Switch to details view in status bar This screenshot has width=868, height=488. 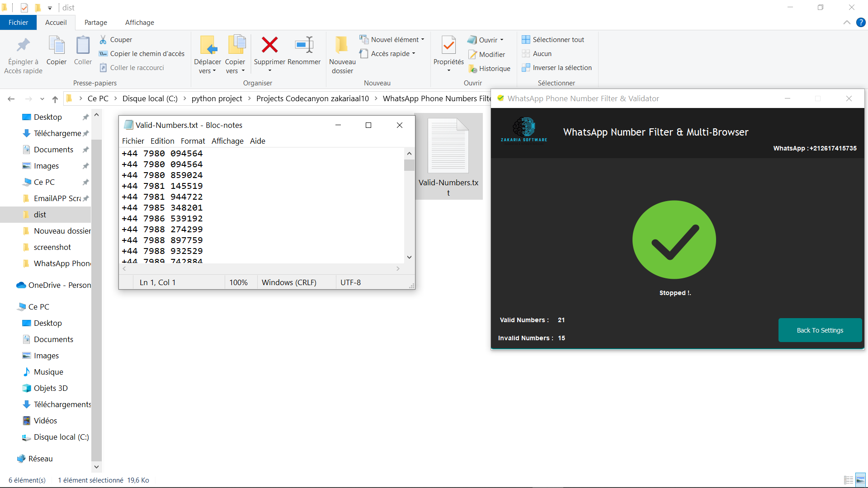click(849, 480)
